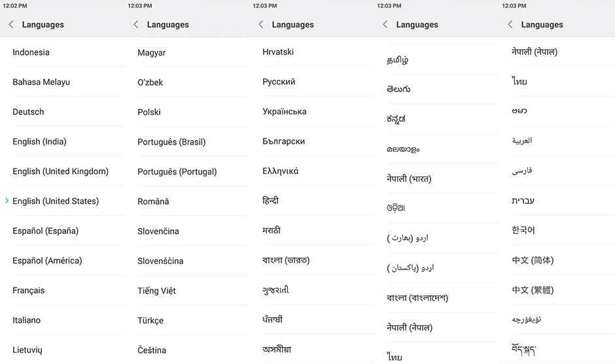The width and height of the screenshot is (615, 364).
Task: Tap the back arrow on the rightmost Languages screen
Action: click(x=510, y=24)
